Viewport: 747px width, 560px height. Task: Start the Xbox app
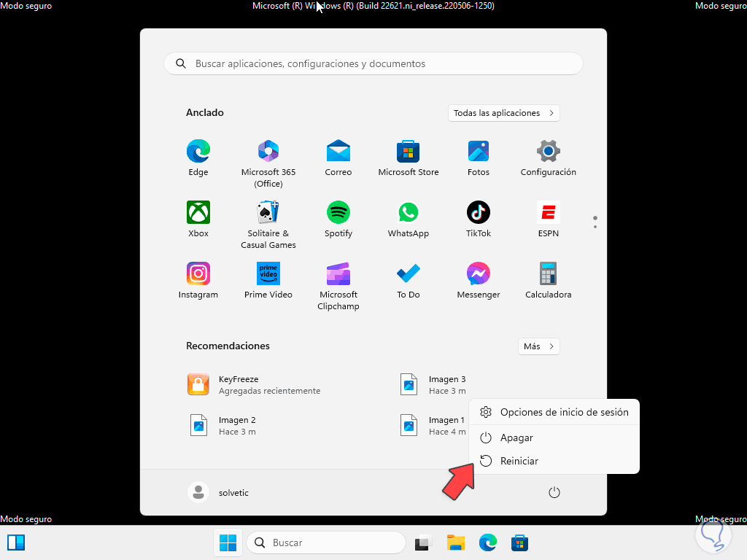point(198,212)
